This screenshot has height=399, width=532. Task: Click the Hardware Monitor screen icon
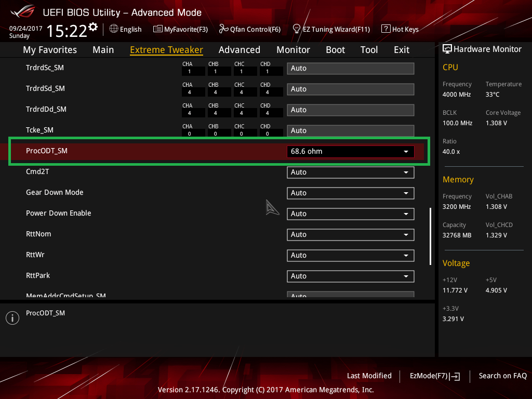447,49
